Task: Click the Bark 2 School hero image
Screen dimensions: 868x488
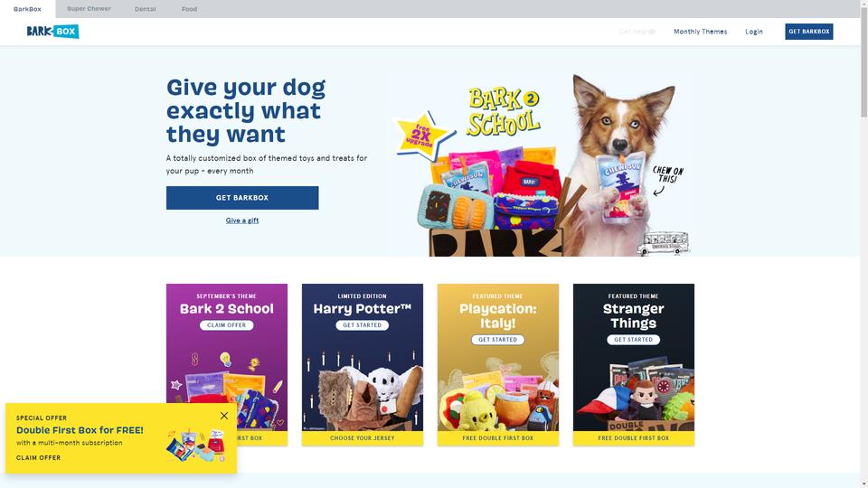Action: [542, 164]
